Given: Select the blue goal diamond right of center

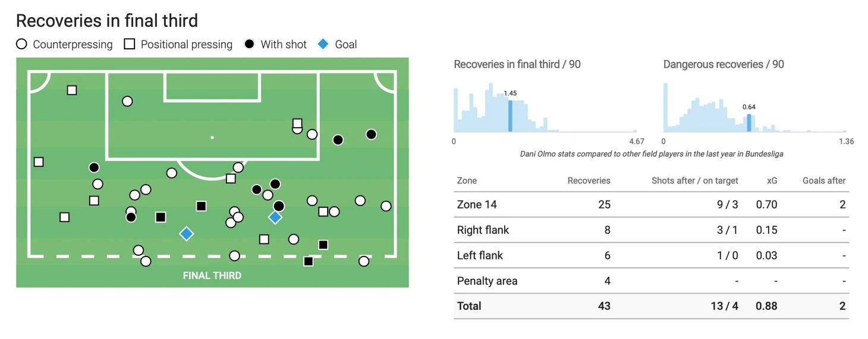Looking at the screenshot, I should click(x=275, y=217).
